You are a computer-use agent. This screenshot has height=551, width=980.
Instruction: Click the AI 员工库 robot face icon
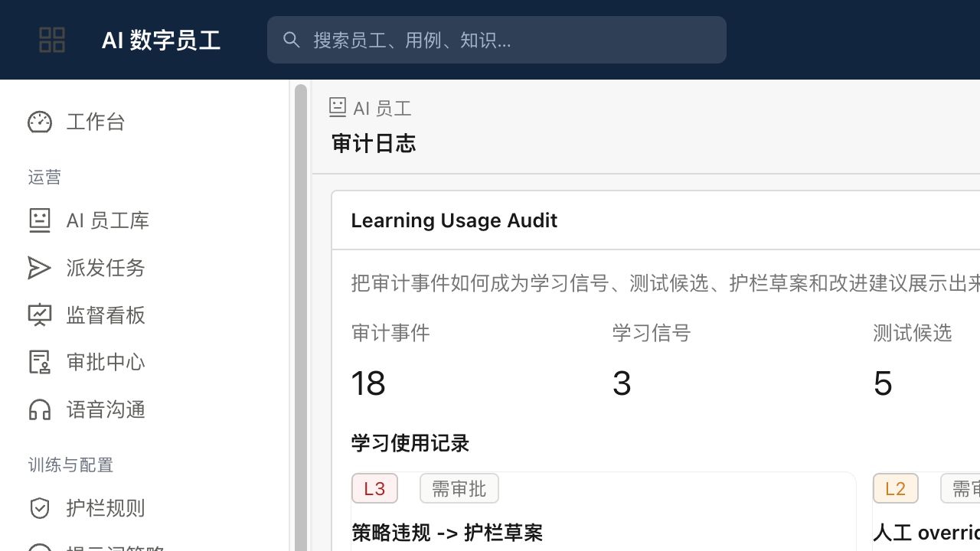coord(40,220)
